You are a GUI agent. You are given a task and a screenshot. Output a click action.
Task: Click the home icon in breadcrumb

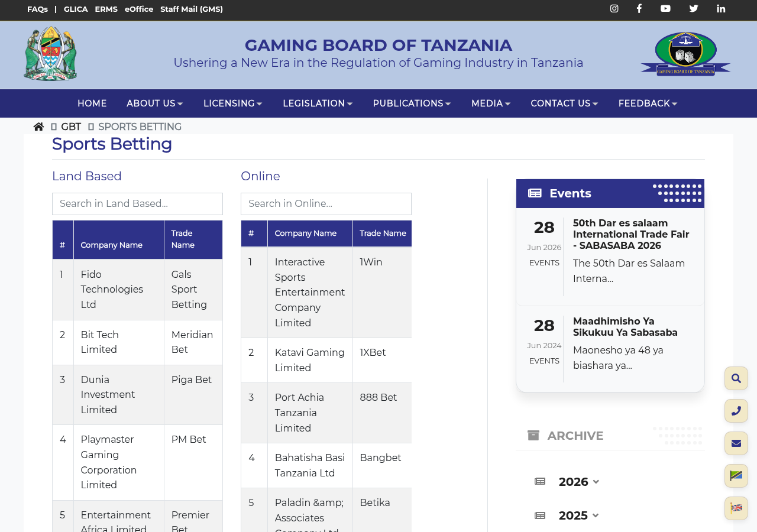pos(38,126)
